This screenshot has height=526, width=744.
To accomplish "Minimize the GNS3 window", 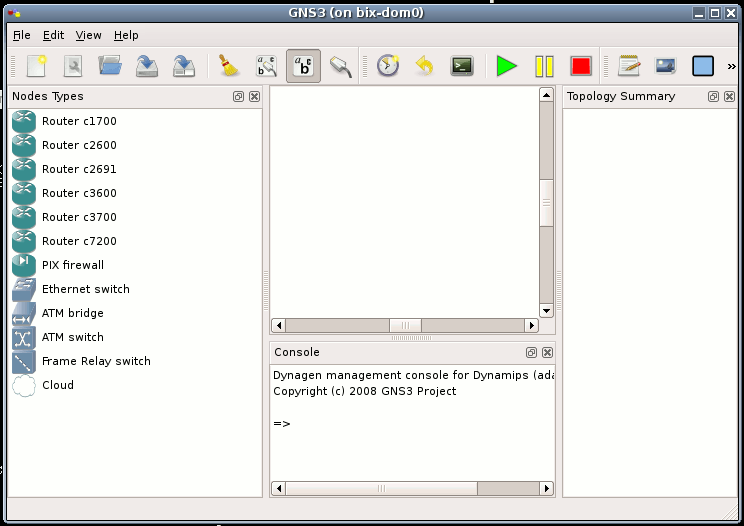I will point(698,13).
